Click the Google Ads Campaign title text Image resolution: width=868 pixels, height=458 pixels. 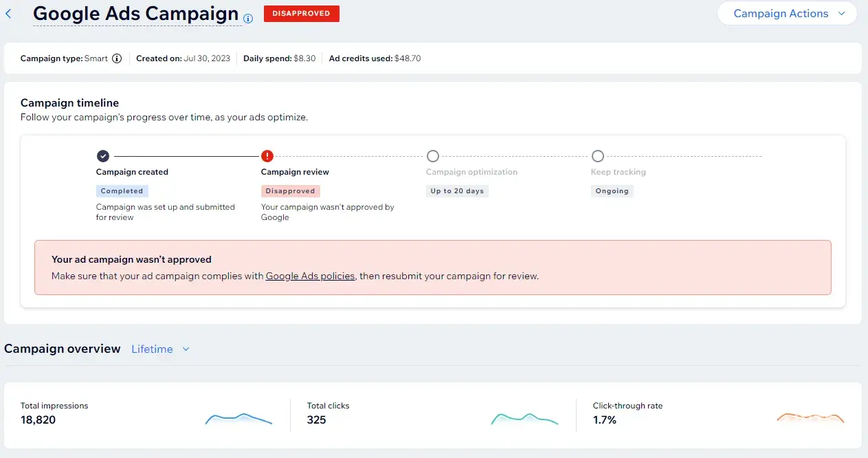click(x=136, y=14)
